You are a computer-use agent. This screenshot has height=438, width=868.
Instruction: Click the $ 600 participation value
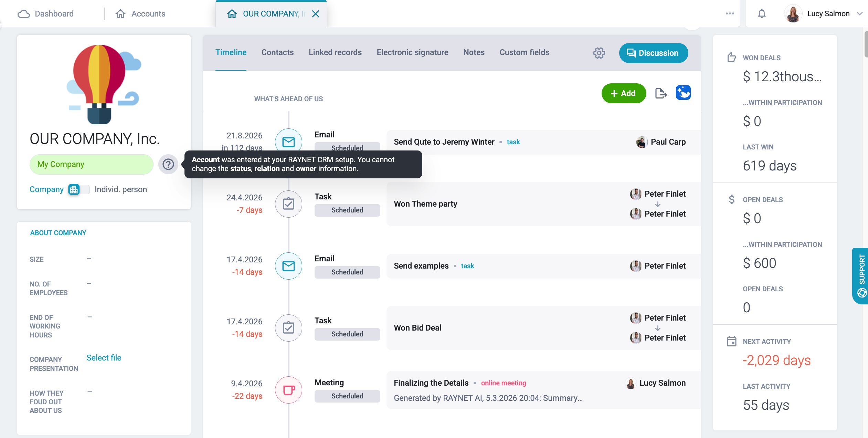point(759,263)
